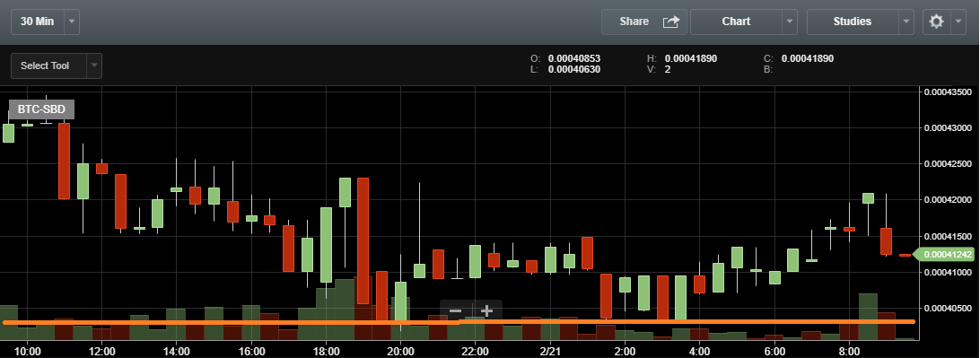Zoom in chart with plus icon
This screenshot has width=980, height=358.
coord(487,311)
